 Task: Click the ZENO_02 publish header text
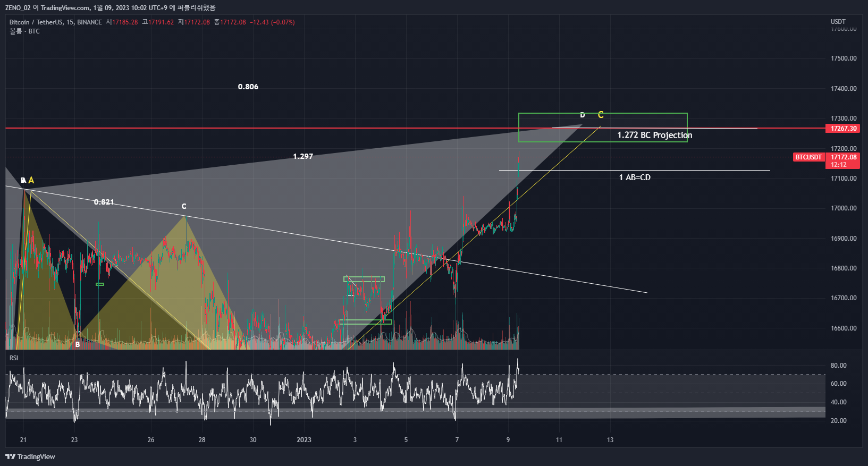(111, 7)
